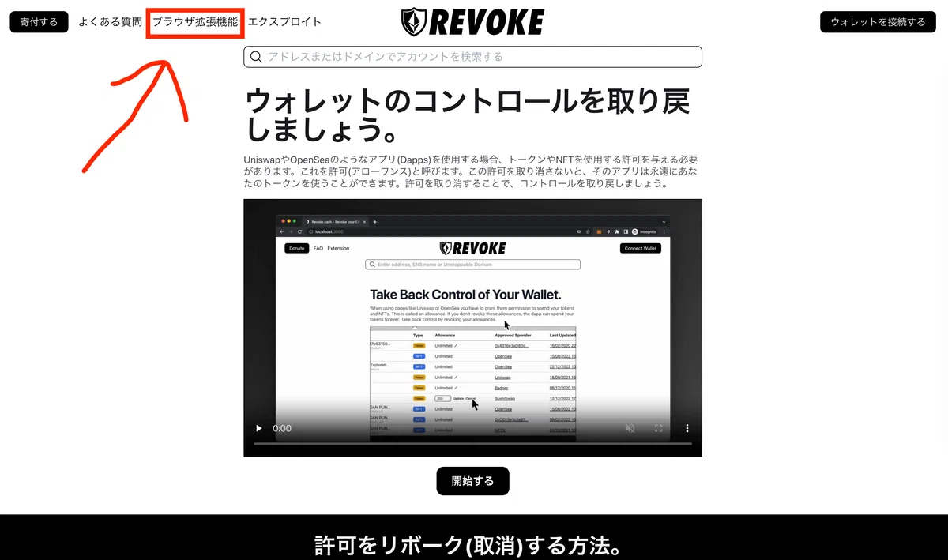Enter video fullscreen mode
This screenshot has width=948, height=560.
tap(658, 428)
